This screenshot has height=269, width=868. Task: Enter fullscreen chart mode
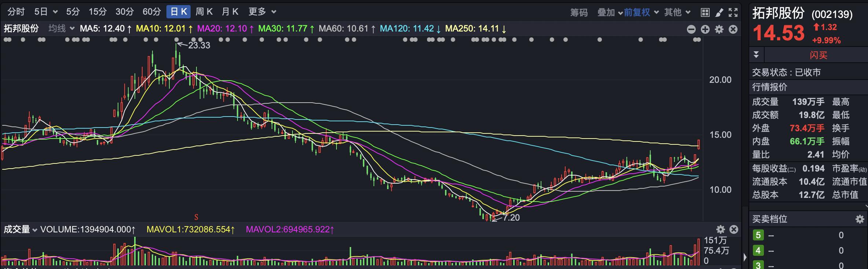733,12
